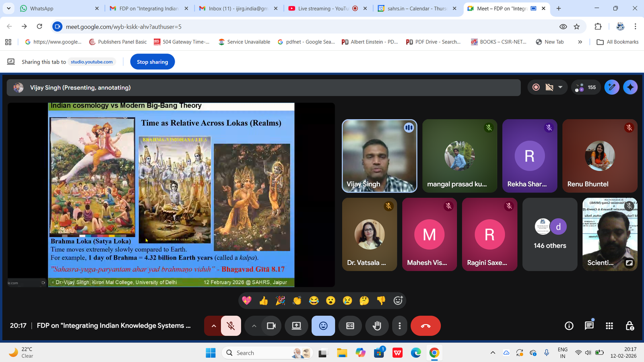Click the 146 others participant tile
Image resolution: width=644 pixels, height=362 pixels.
click(549, 234)
